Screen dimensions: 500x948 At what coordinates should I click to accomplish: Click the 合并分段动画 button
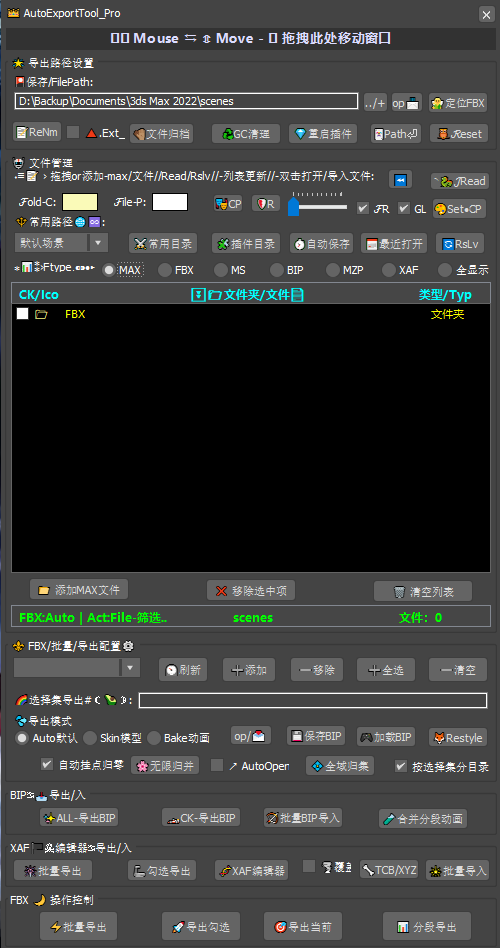click(x=423, y=819)
